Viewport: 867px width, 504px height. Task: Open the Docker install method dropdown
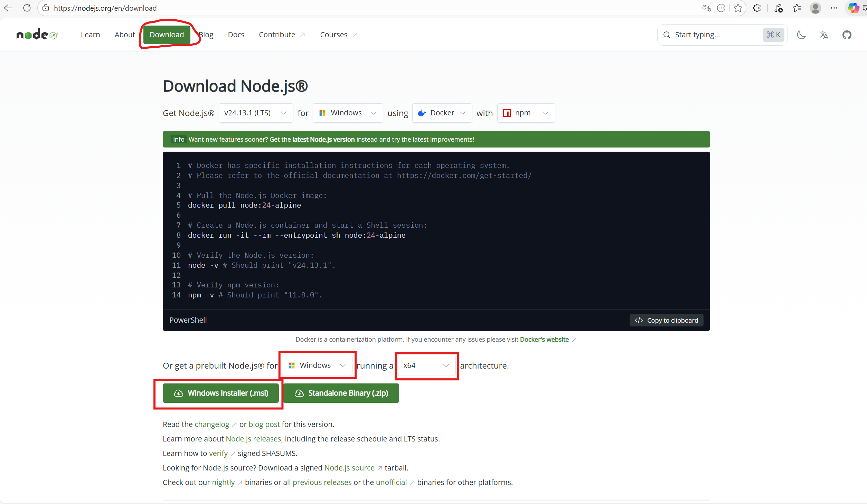pyautogui.click(x=442, y=113)
